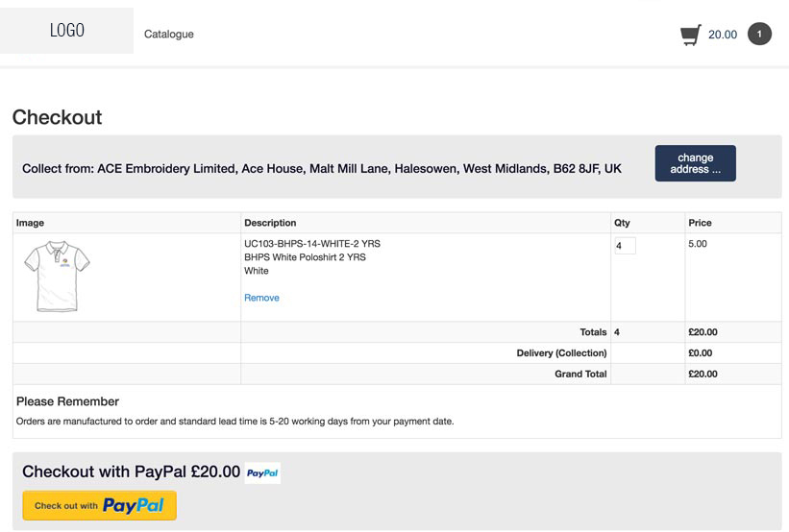Click the cart total 20.00 amount

[723, 36]
